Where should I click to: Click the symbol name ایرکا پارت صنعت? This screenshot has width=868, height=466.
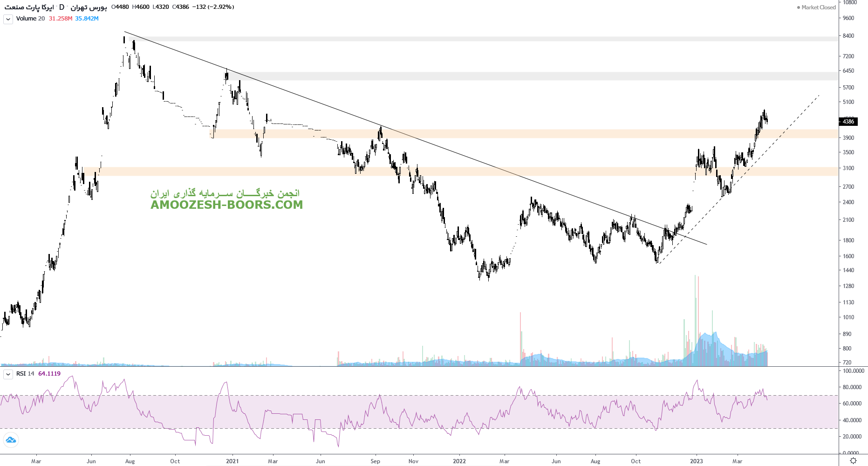click(29, 7)
